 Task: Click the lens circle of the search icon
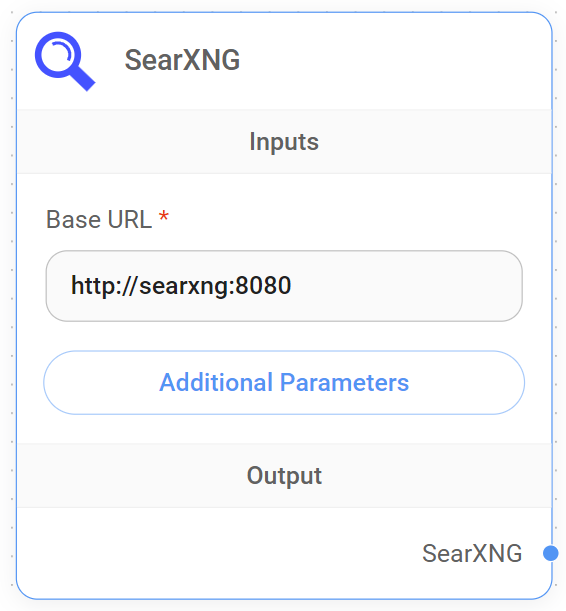click(58, 55)
